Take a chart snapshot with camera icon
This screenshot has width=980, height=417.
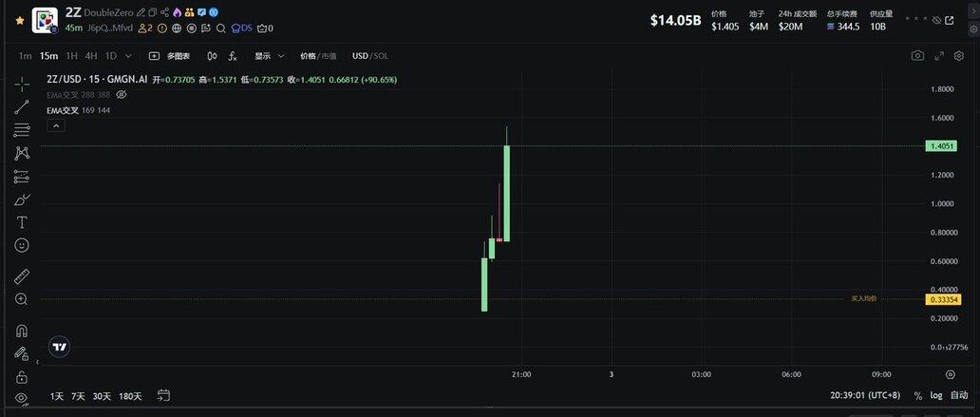(917, 56)
